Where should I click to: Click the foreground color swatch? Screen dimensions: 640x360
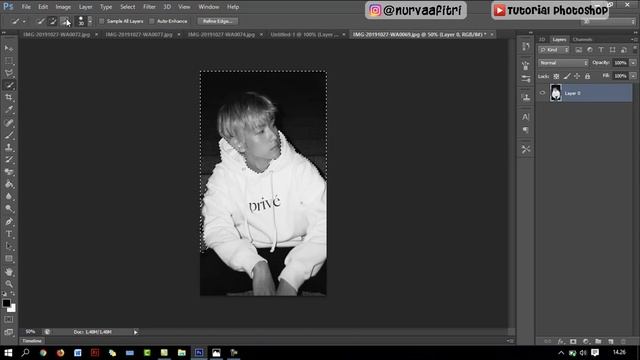(x=6, y=303)
